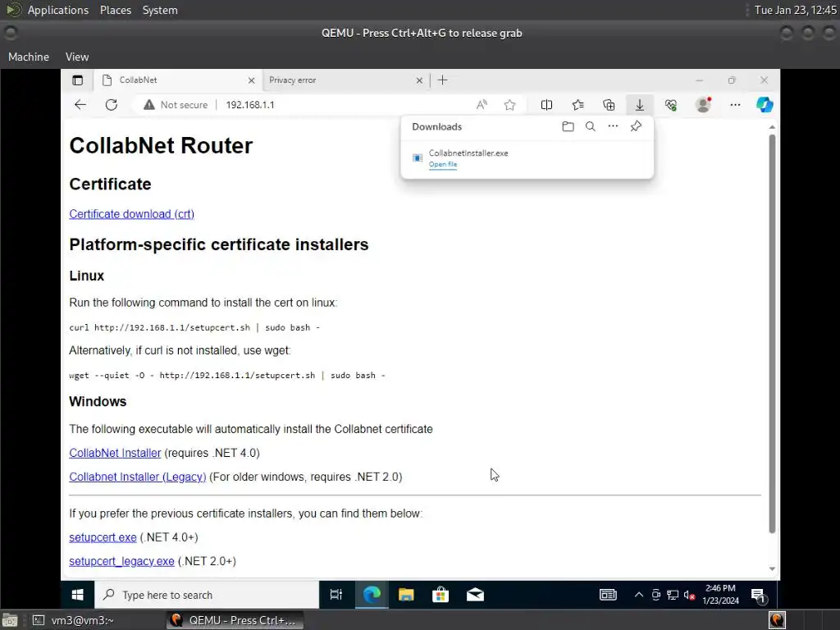Switch to vm3@vm3:~ terminal in panel
840x630 pixels.
[x=74, y=620]
